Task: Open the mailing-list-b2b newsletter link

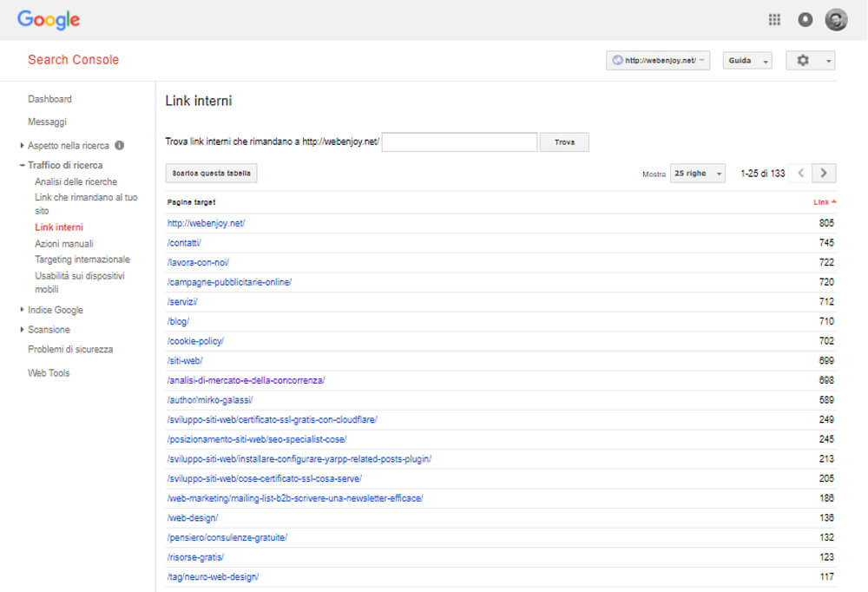Action: [295, 498]
